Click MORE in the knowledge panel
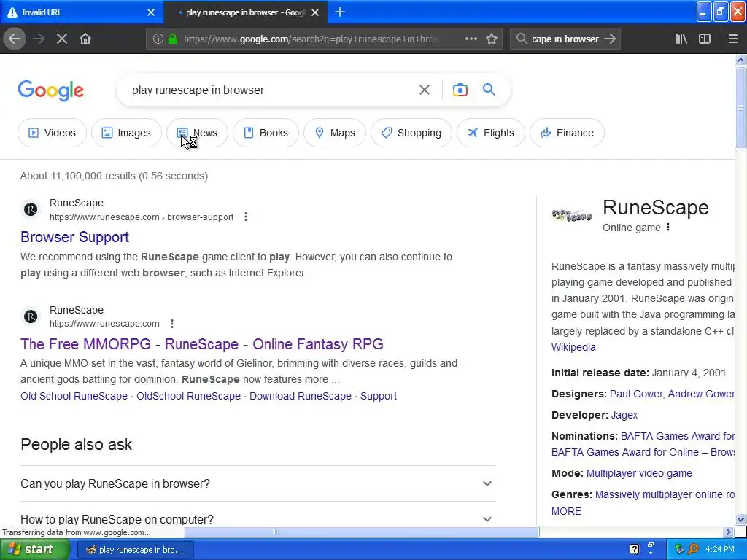 (x=566, y=511)
